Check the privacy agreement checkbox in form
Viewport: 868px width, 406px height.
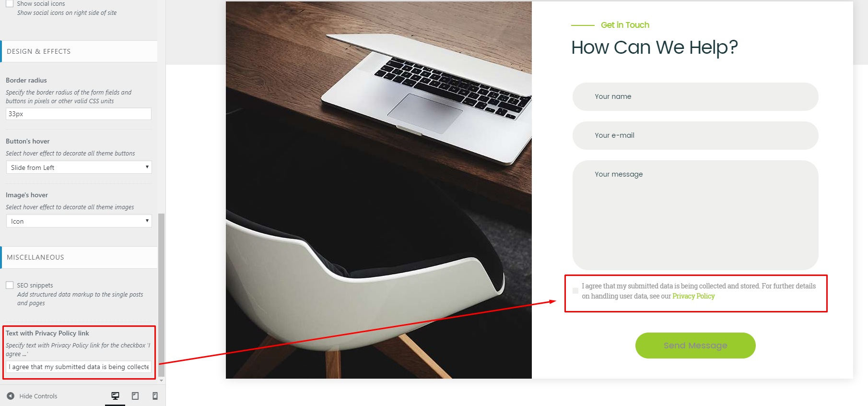(575, 290)
